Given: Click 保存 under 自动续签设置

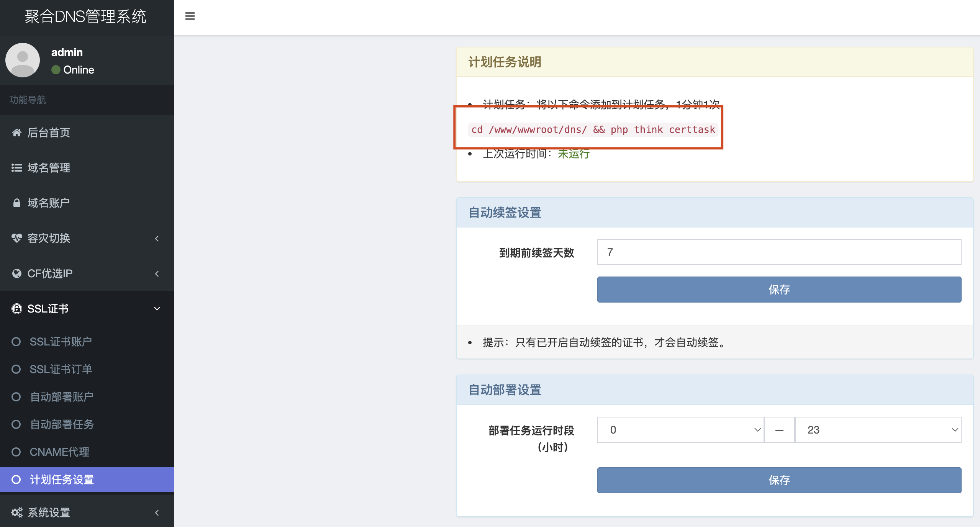Looking at the screenshot, I should 778,290.
